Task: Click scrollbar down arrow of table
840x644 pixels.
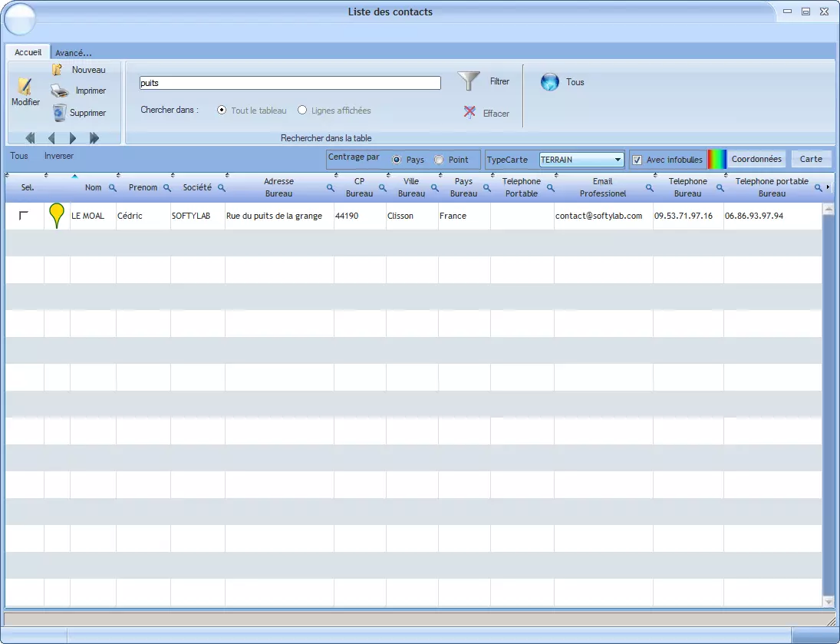Action: pos(828,601)
